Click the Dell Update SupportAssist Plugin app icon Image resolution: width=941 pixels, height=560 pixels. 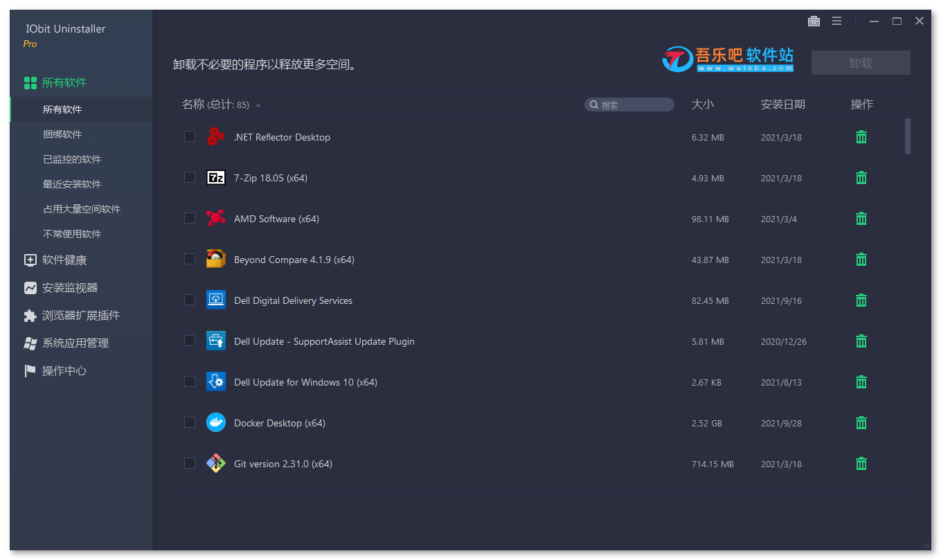click(x=216, y=341)
